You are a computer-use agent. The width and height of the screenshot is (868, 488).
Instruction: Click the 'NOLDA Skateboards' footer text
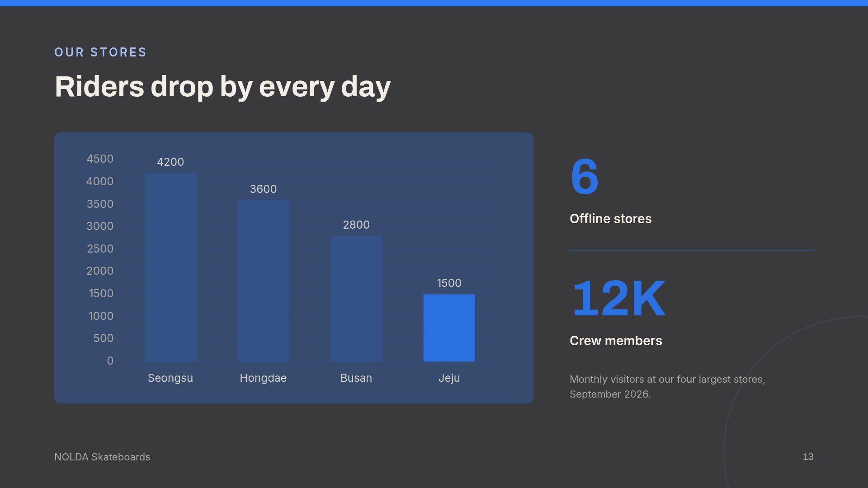pyautogui.click(x=102, y=457)
